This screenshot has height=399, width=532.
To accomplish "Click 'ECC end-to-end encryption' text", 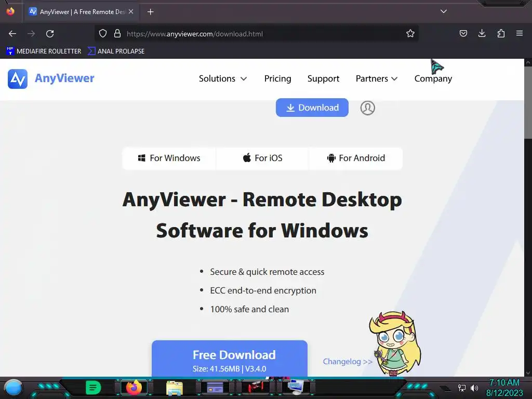I will (x=263, y=290).
